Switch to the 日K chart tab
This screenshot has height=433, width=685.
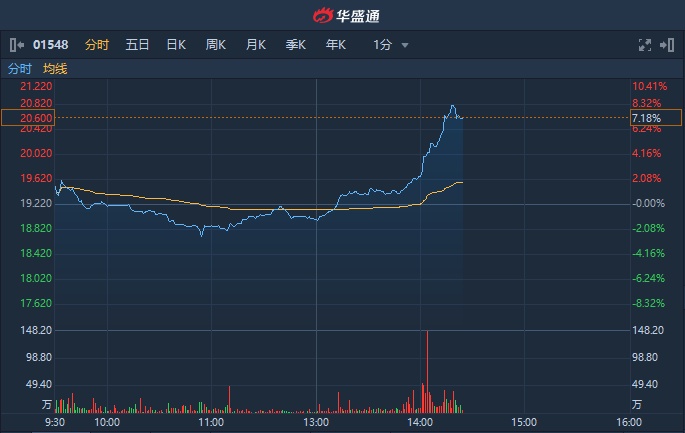(x=176, y=45)
